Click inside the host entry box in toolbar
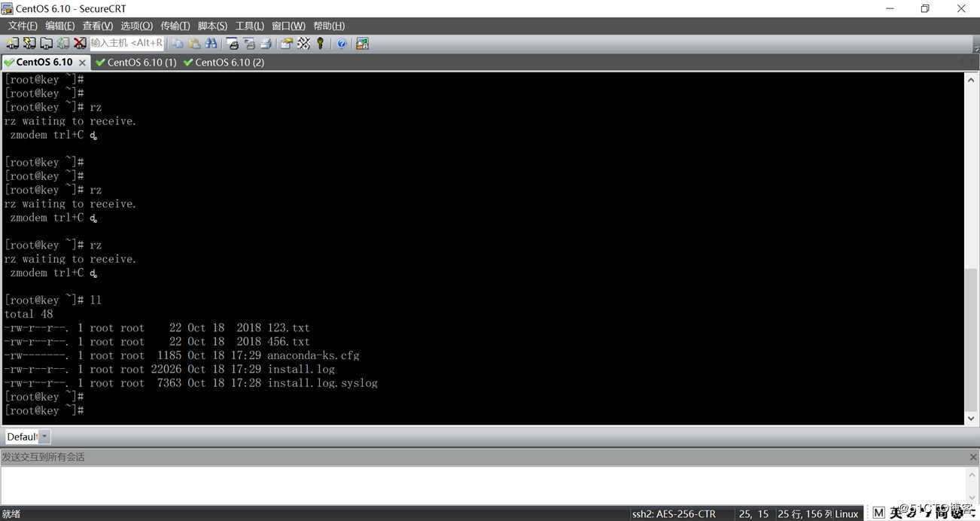 point(126,43)
